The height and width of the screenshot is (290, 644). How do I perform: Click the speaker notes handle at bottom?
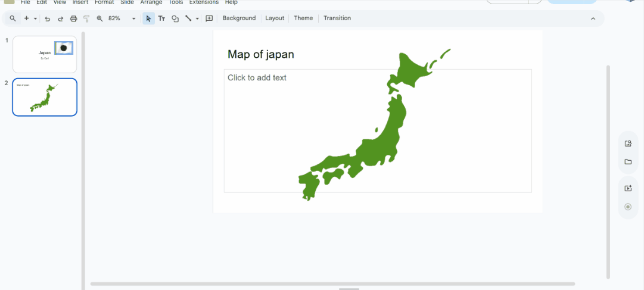click(x=349, y=289)
